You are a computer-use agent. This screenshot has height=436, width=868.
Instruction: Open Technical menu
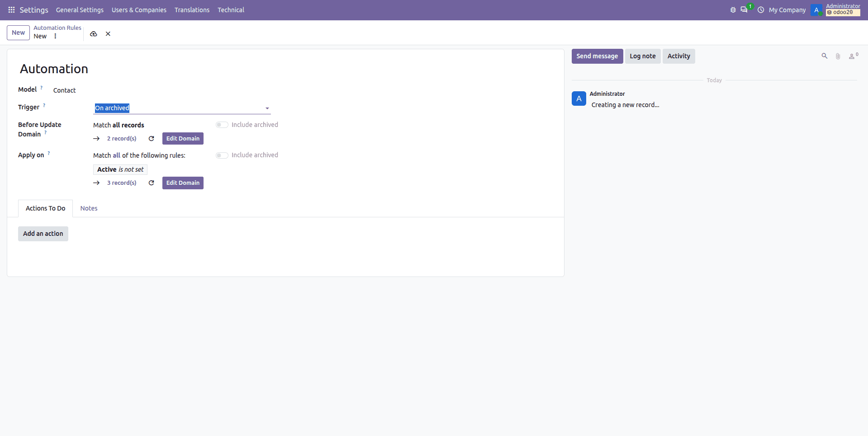click(231, 10)
